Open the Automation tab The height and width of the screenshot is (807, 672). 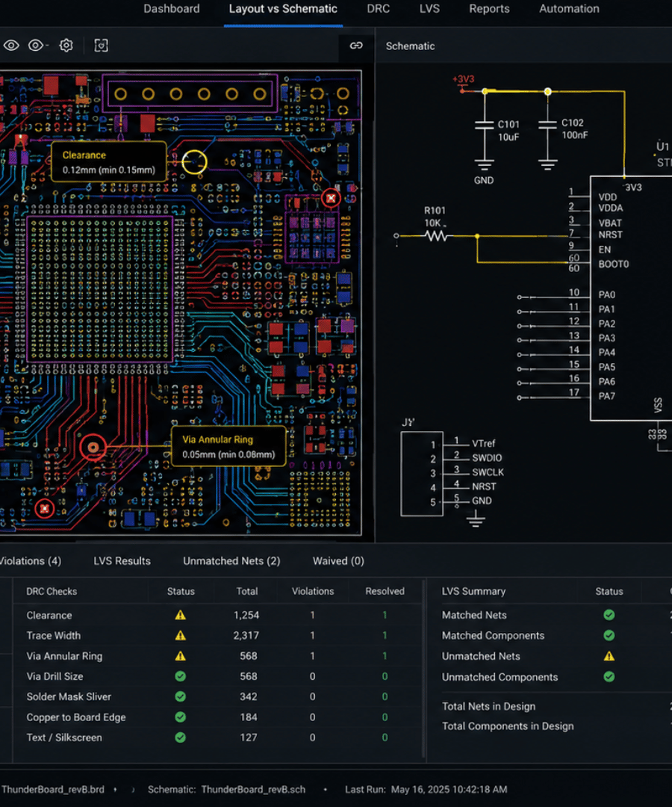pos(569,9)
